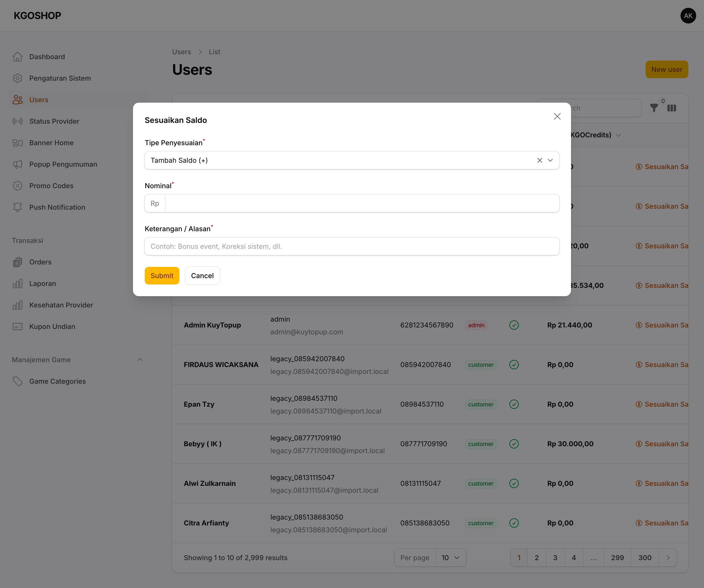Select Users in the sidebar
704x588 pixels.
click(78, 99)
